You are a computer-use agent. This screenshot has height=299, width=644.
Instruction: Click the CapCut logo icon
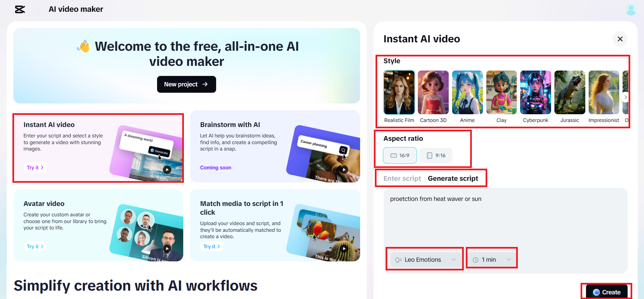(20, 9)
